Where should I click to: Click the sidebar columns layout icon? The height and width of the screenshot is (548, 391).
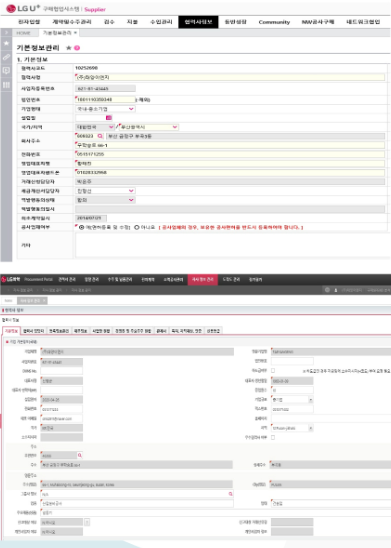click(x=6, y=85)
